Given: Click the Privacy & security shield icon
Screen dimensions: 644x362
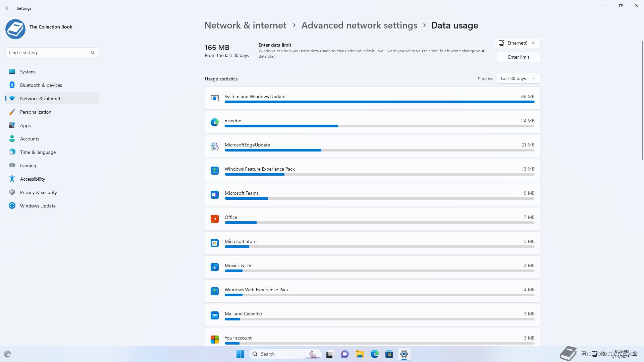Looking at the screenshot, I should pos(12,192).
